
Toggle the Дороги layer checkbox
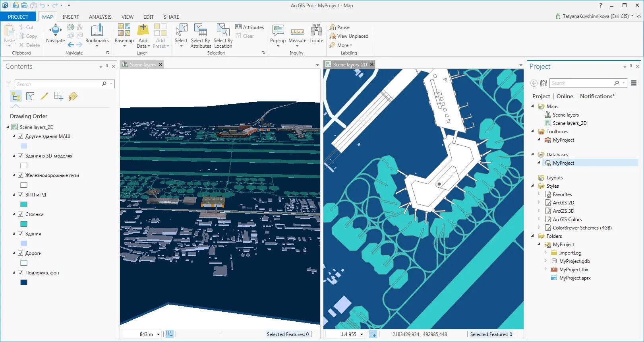(21, 253)
